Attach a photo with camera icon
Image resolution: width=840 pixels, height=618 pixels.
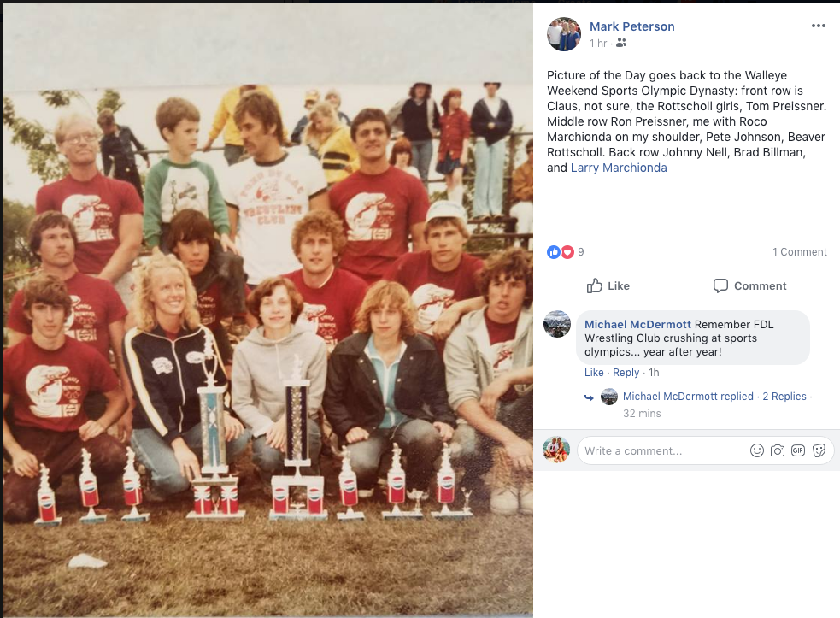[x=778, y=450]
